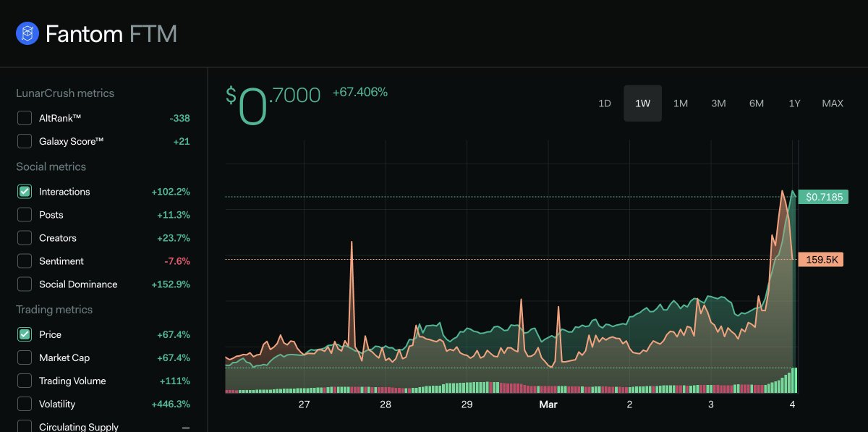Screen dimensions: 868x432
Task: Select the 1W time range
Action: (x=643, y=103)
